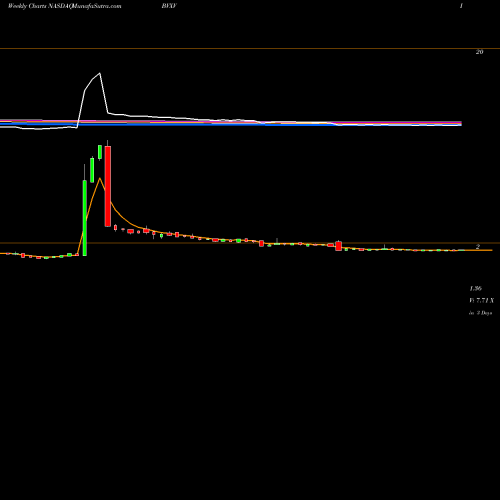
Task: Click the red candle near the chart's right third
Action: click(x=339, y=246)
